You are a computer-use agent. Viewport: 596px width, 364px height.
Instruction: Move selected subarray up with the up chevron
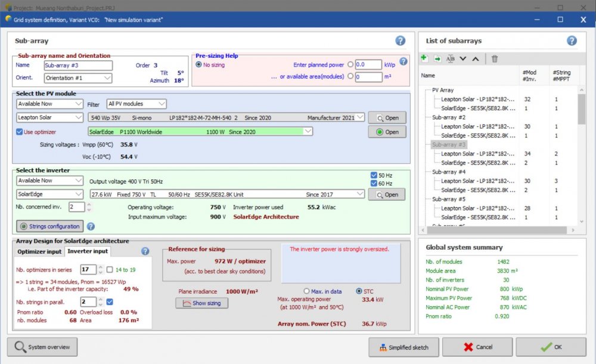475,58
